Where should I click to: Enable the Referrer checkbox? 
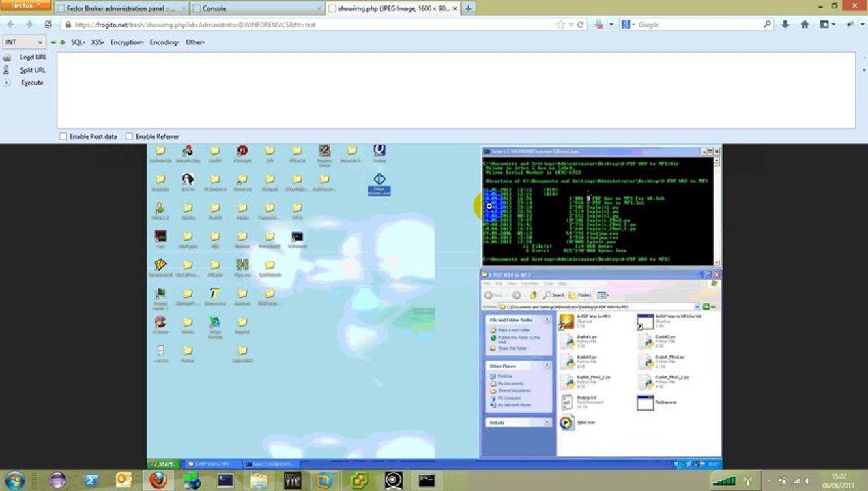point(129,136)
